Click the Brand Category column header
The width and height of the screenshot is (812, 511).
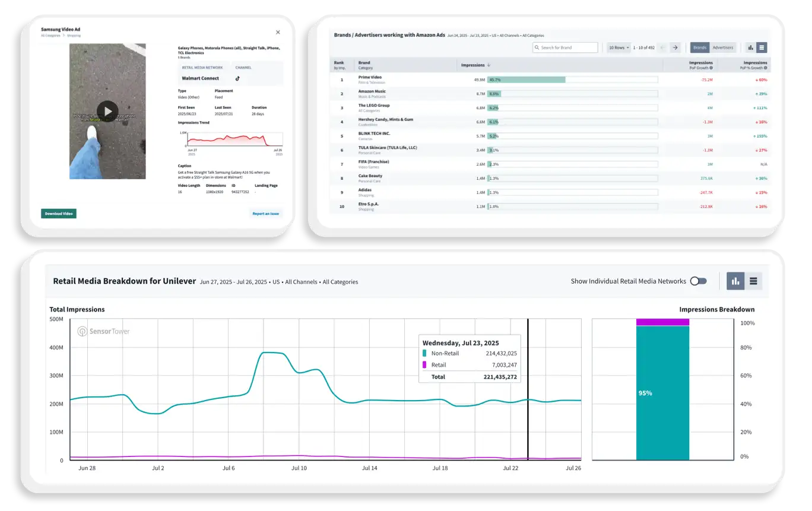(364, 65)
